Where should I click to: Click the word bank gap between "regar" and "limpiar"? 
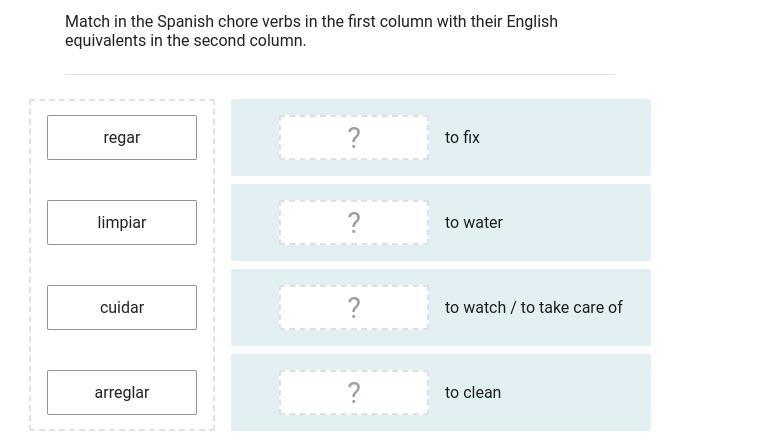point(122,180)
